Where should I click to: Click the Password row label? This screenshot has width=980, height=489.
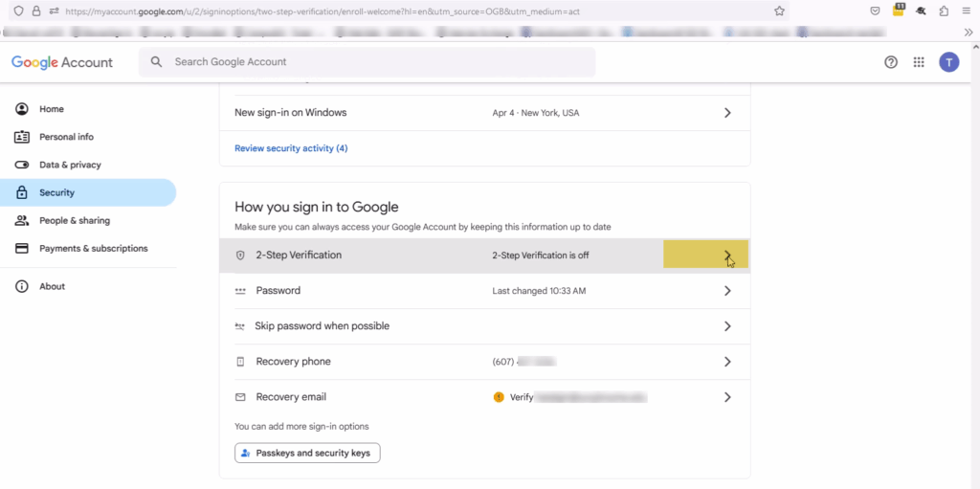[x=278, y=291]
